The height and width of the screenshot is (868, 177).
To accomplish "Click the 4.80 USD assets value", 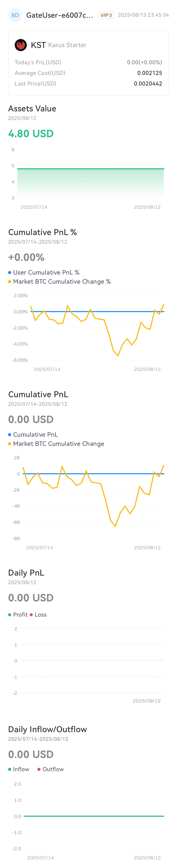I will tap(31, 133).
